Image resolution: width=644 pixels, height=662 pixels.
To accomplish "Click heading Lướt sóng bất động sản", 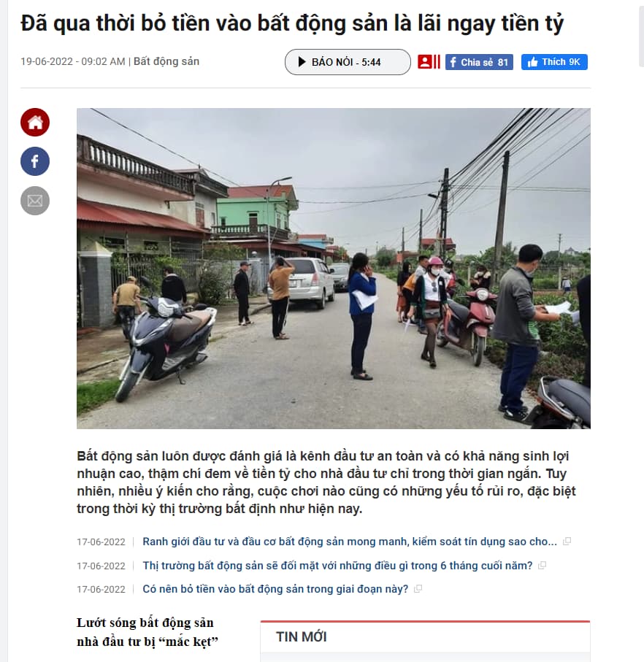I will [x=147, y=632].
